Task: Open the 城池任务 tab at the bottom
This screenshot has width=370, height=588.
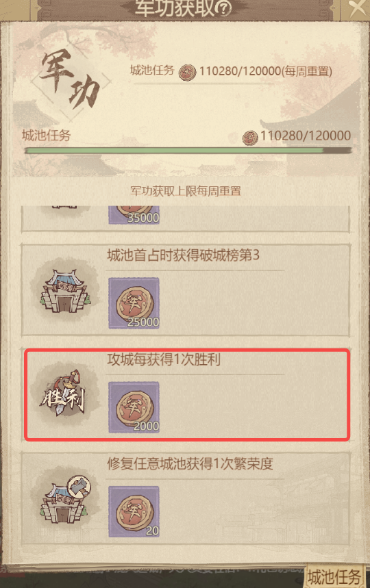Action: click(x=334, y=576)
